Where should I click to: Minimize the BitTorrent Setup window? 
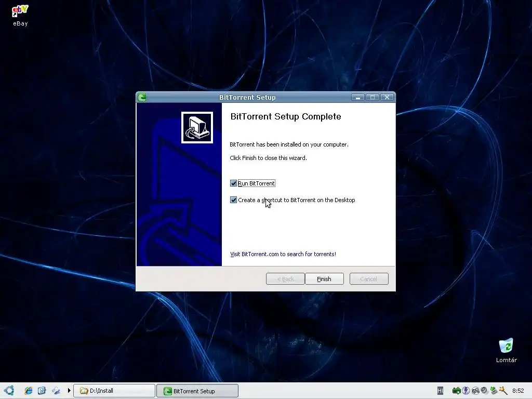pyautogui.click(x=357, y=97)
